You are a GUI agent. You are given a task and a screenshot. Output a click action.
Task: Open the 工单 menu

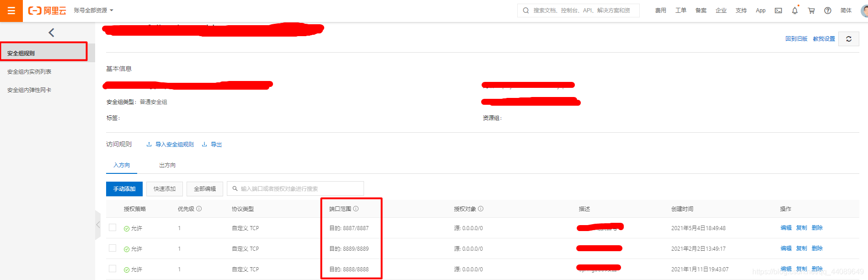tap(680, 11)
